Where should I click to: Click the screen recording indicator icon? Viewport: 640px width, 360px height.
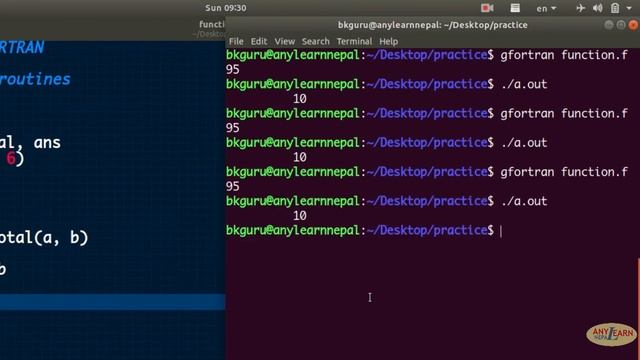tap(487, 8)
